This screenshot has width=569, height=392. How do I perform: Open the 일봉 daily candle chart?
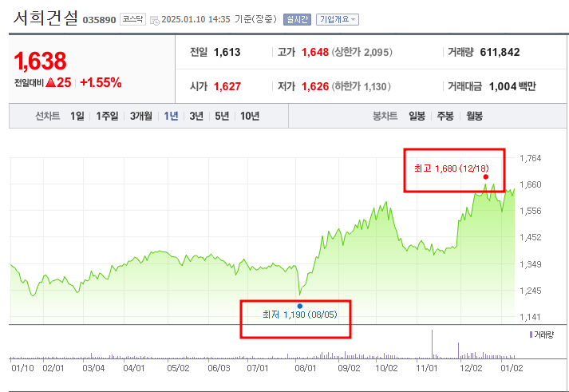pos(417,116)
